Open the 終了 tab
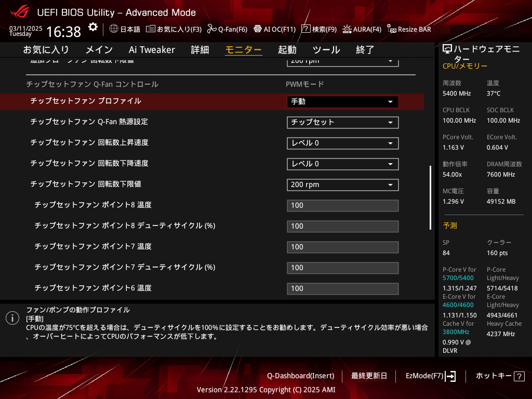Screen dimensions: 532x399 pos(365,50)
